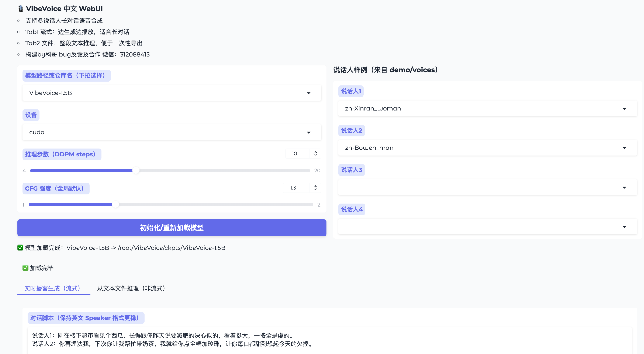Expand the 说话人2 voice dropdown arrow
644x354 pixels.
point(624,148)
